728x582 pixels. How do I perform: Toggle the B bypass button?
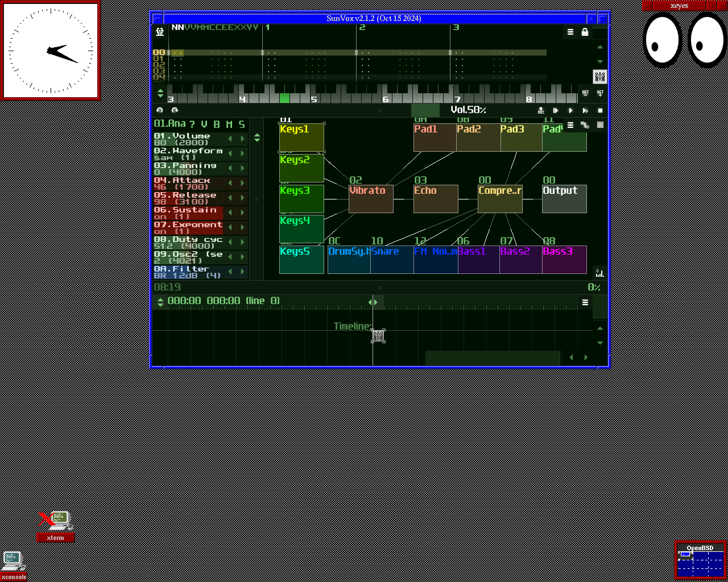[x=217, y=124]
